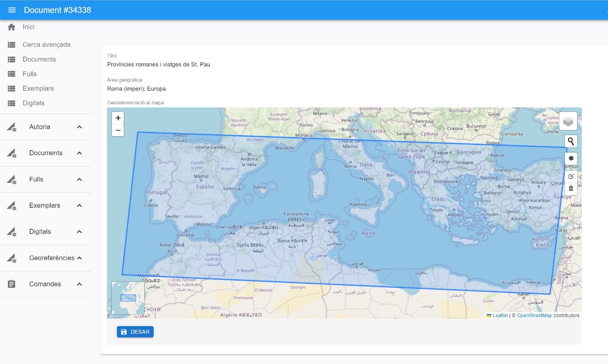Click the Malta label on the map
This screenshot has width=608, height=364.
(368, 233)
